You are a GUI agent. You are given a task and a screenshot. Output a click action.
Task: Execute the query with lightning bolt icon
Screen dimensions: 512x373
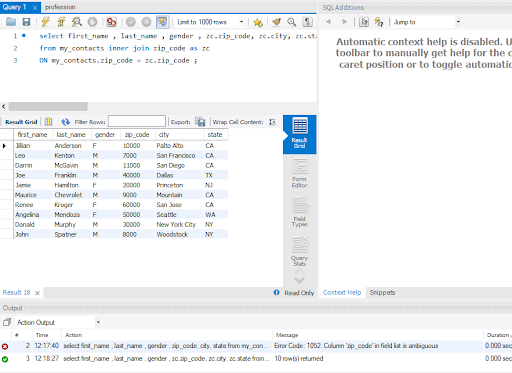click(46, 22)
